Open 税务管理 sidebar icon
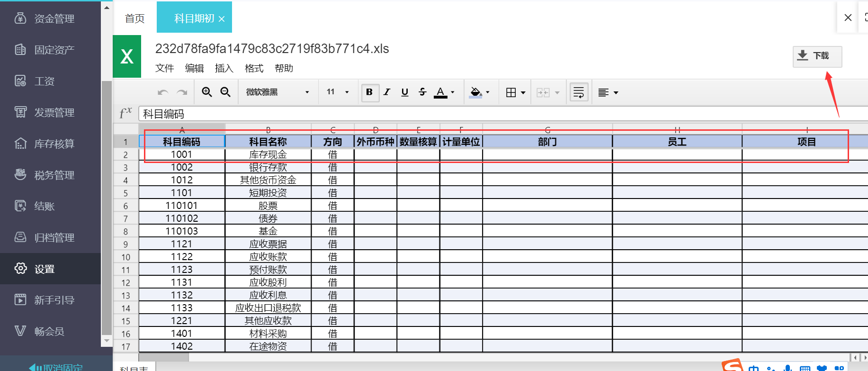Screen dimensions: 868x371 click(x=20, y=175)
